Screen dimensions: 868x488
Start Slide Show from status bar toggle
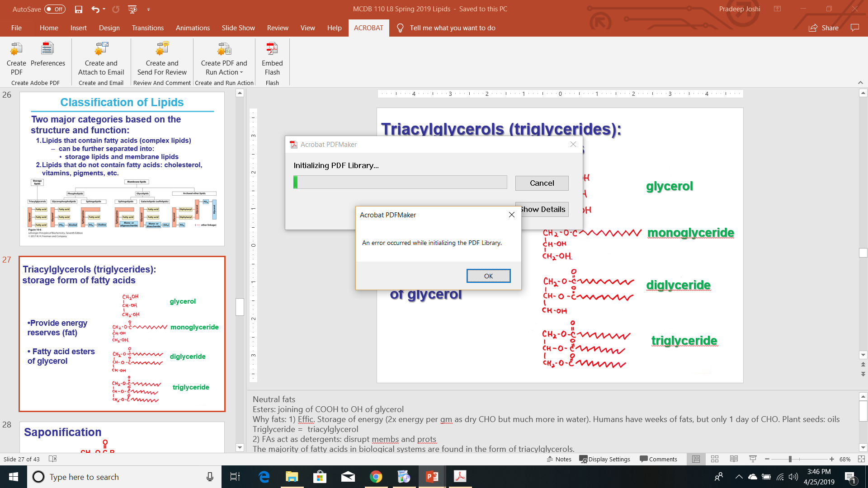point(752,459)
